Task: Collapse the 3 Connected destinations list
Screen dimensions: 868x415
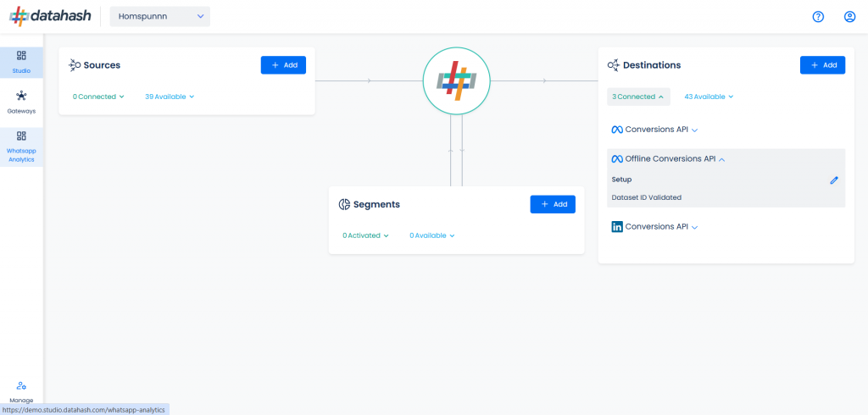Action: pos(638,97)
